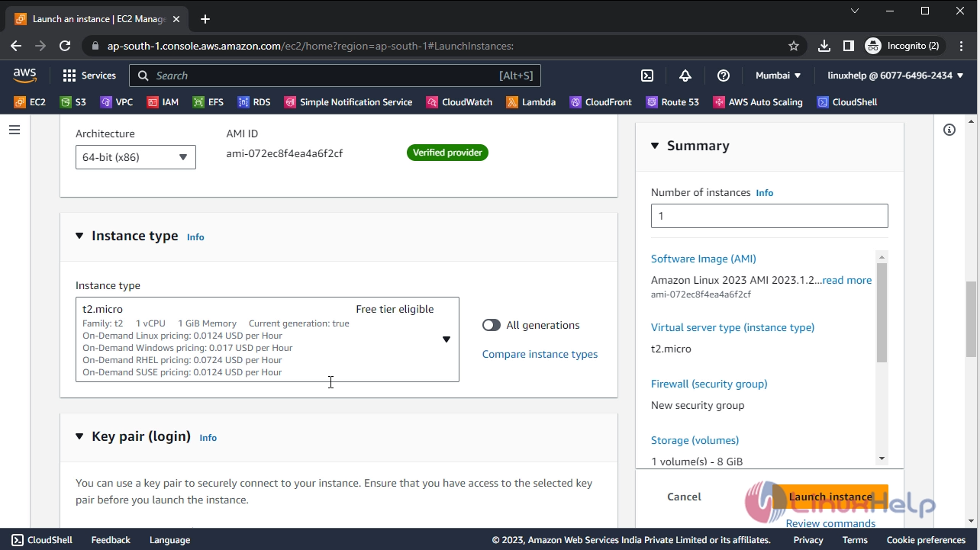Collapse the Key pair (login) section
This screenshot has height=550, width=980.
(x=79, y=437)
